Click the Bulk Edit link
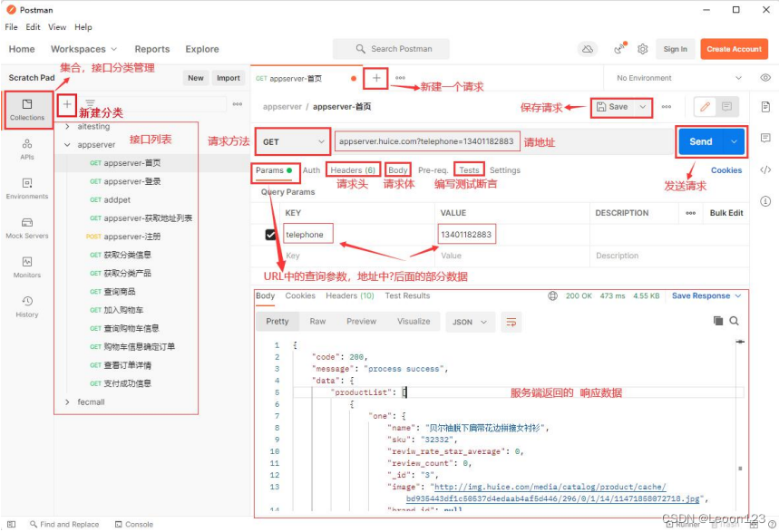 pos(725,213)
